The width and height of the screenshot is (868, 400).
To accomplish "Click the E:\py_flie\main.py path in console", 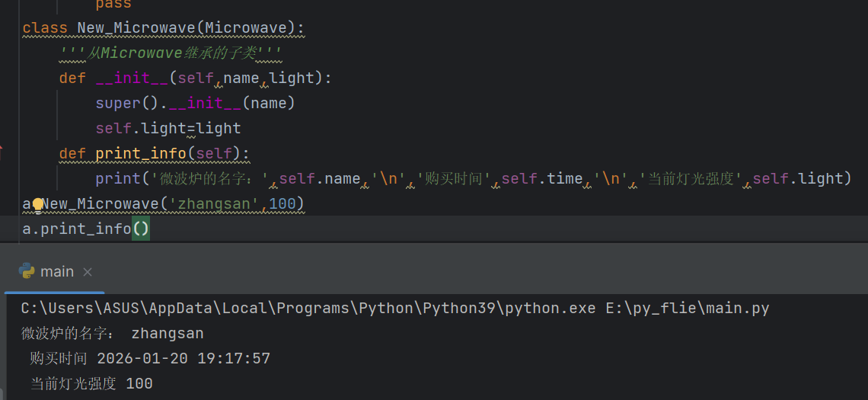I will (x=688, y=309).
